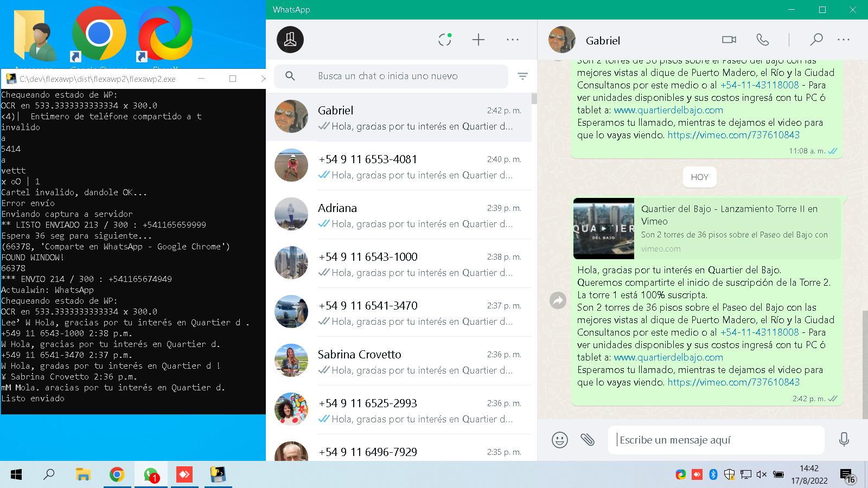Screen dimensions: 868x488
Task: Open battery status tray icon
Action: [778, 474]
